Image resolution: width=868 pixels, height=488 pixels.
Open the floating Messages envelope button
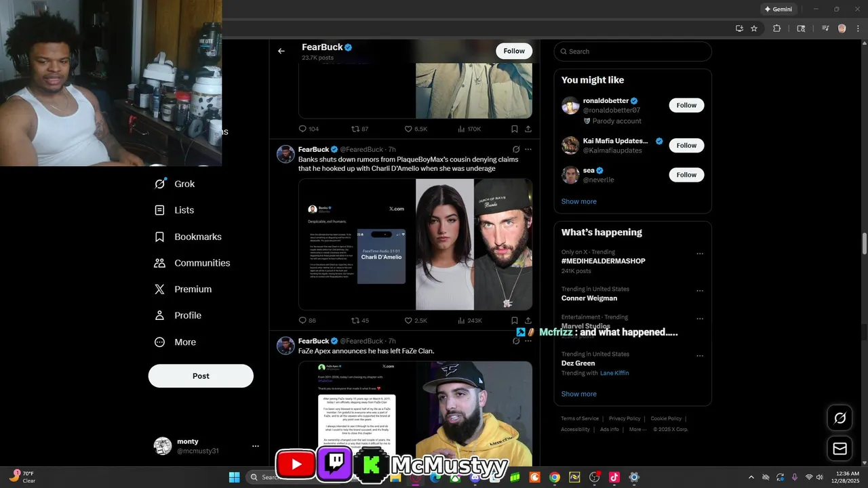[840, 449]
